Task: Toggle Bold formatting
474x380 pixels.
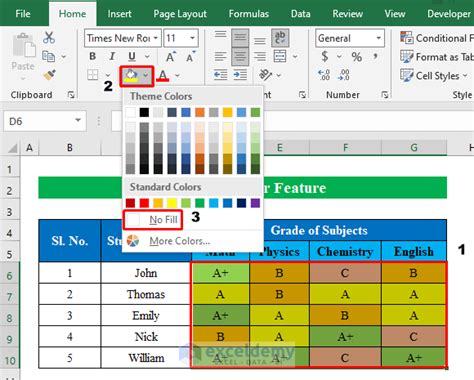Action: (93, 56)
